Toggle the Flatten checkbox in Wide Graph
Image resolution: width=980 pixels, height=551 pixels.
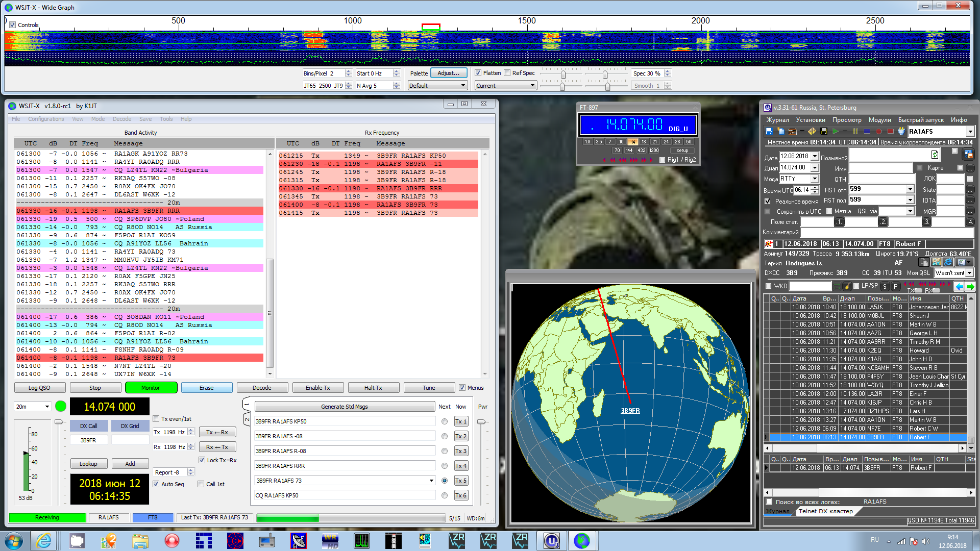point(478,73)
